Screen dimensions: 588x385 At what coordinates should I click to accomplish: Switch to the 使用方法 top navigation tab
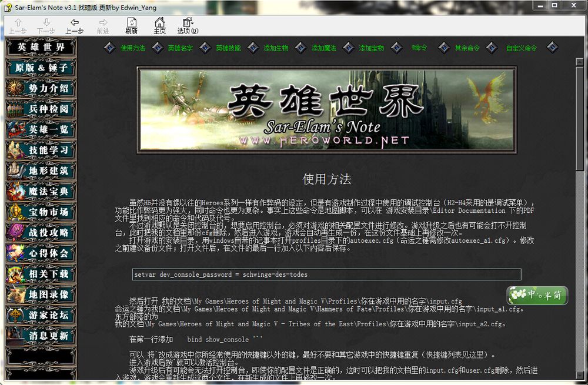tap(133, 48)
